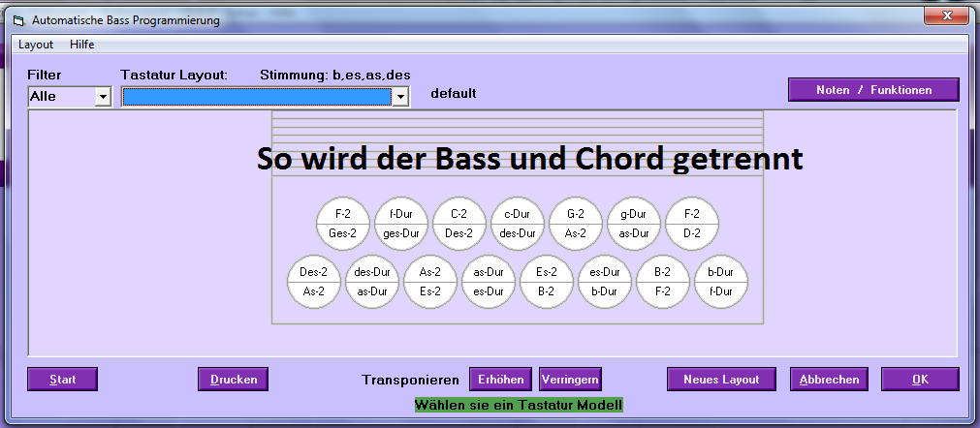Click the Noten / Funktionen button
This screenshot has height=428, width=980.
click(873, 90)
